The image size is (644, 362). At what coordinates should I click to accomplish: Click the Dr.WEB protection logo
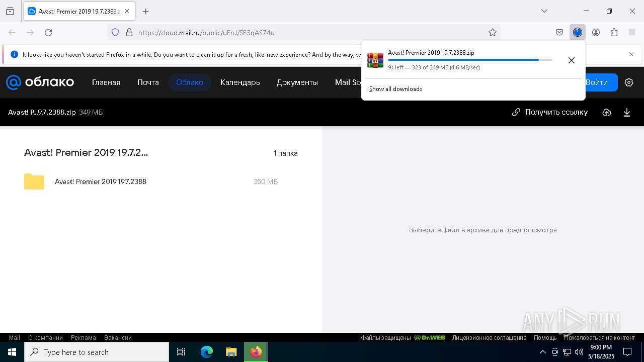(430, 338)
